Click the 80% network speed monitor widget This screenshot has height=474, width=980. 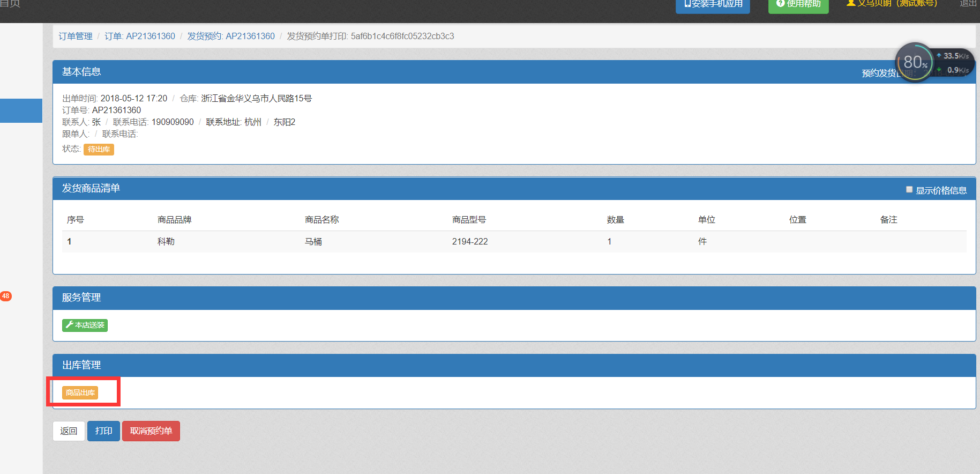[915, 63]
